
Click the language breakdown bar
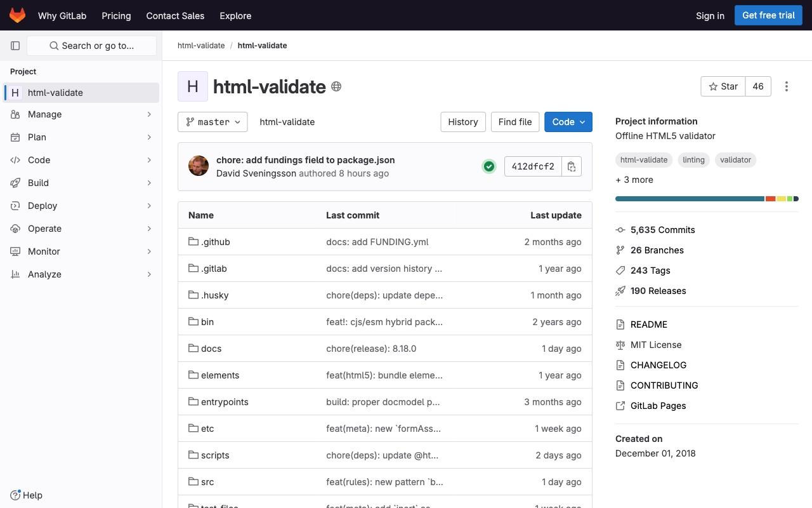click(x=707, y=199)
